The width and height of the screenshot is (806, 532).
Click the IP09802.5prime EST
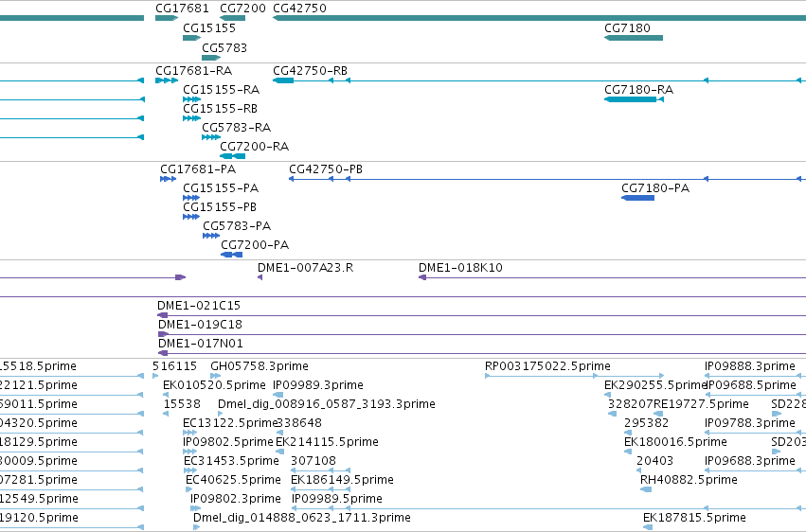(x=189, y=452)
